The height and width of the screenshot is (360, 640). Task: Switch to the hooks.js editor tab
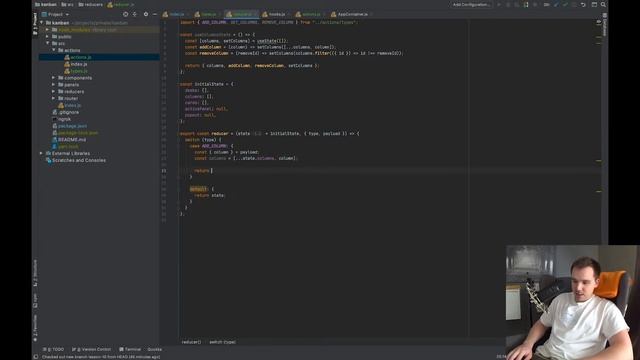coord(276,14)
